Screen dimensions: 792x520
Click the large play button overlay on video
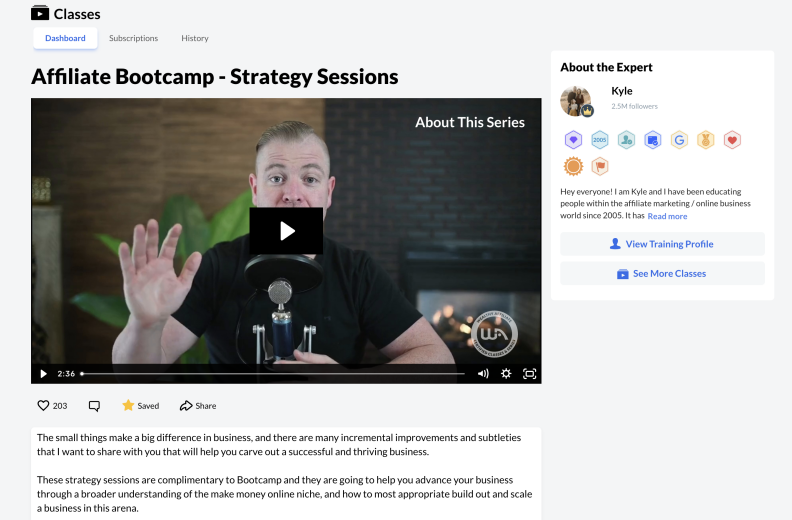286,231
